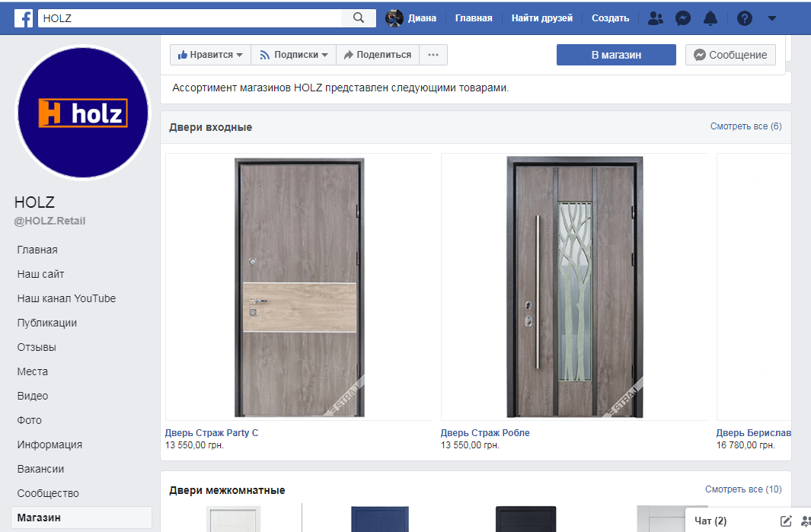This screenshot has width=811, height=532.
Task: Click the Ассортимент магазинов HOLZ description text
Action: pos(340,88)
